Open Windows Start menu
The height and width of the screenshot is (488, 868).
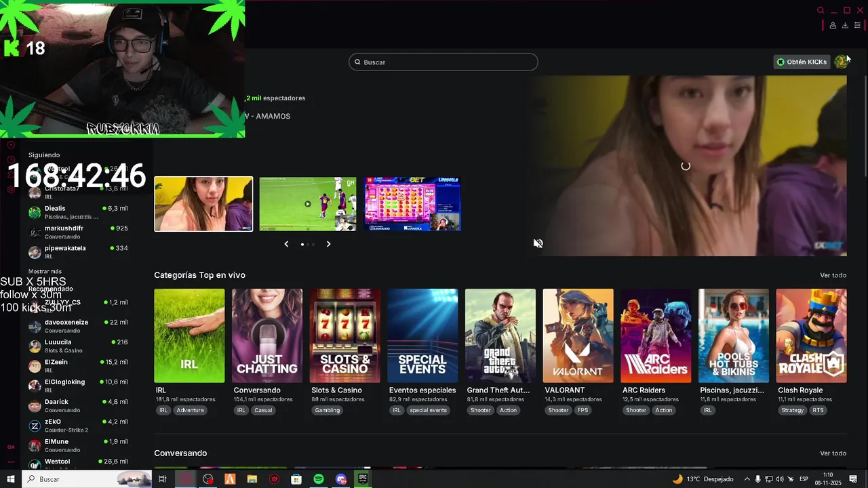11,479
